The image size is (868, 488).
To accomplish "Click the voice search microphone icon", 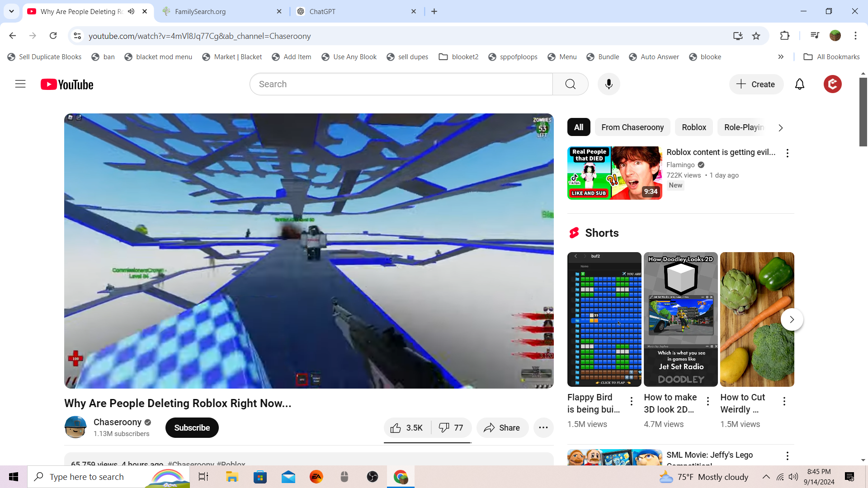I will 609,84.
